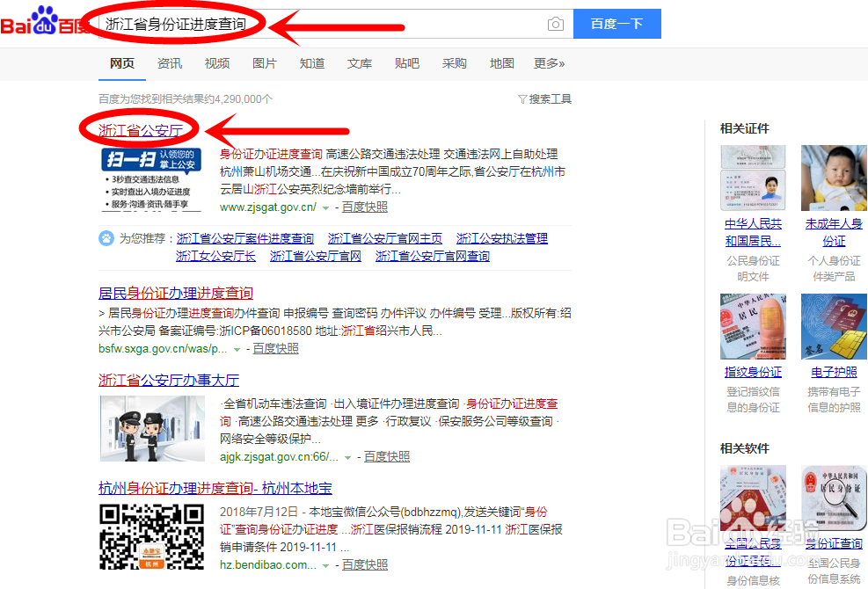Click the magnifier ID card software thumbnail

pyautogui.click(x=834, y=498)
